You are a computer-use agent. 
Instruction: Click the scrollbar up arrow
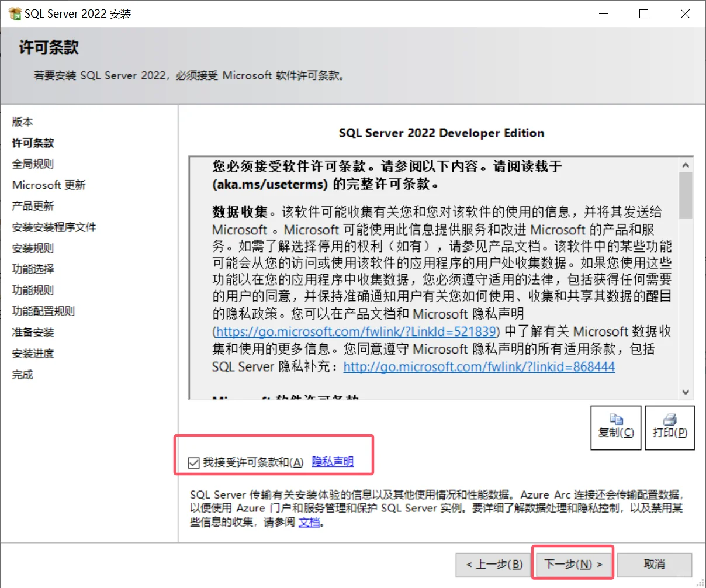(685, 164)
